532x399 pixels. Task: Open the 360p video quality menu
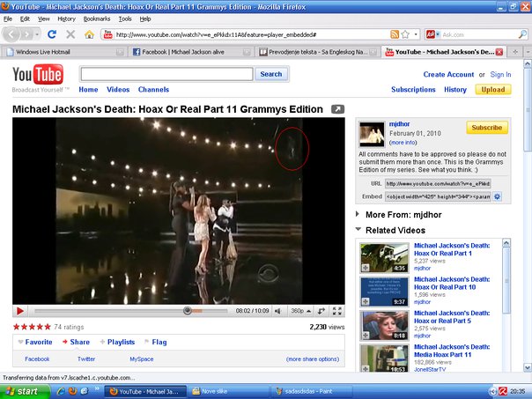(x=300, y=311)
